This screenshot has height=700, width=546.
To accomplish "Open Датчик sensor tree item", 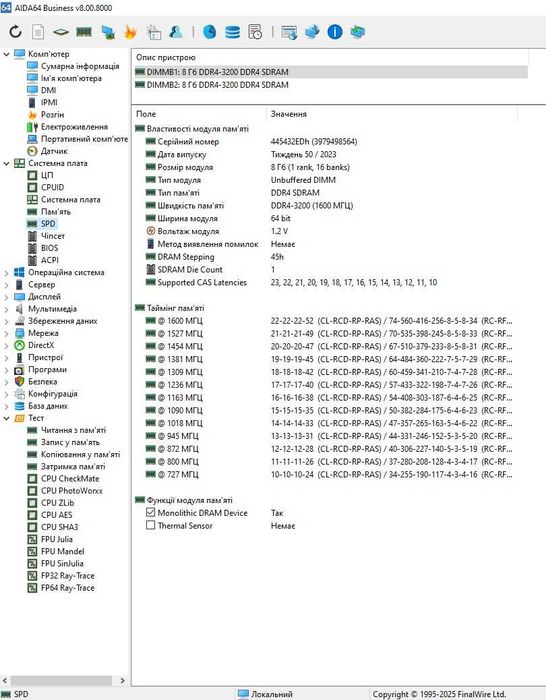I will (54, 151).
